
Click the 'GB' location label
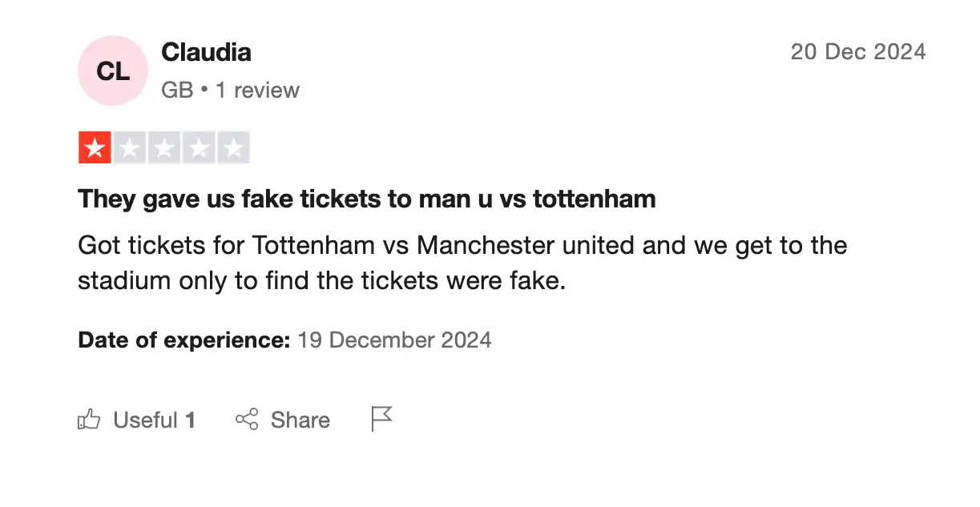[x=176, y=90]
